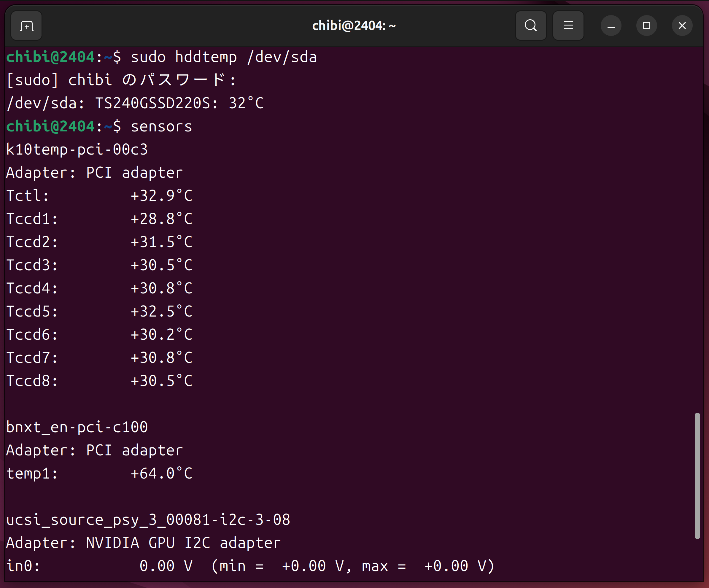
Task: Click the temp1 +64.0°C reading
Action: 161,473
